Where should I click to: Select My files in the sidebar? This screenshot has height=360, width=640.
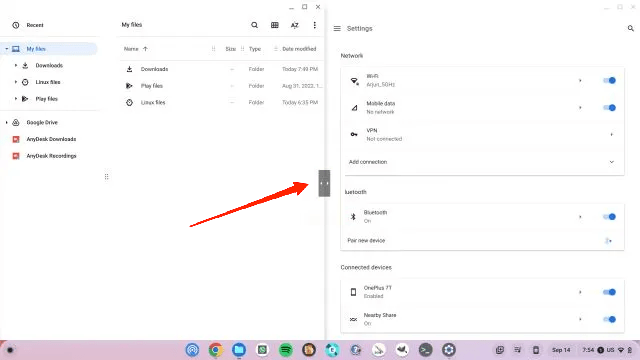tap(49, 49)
